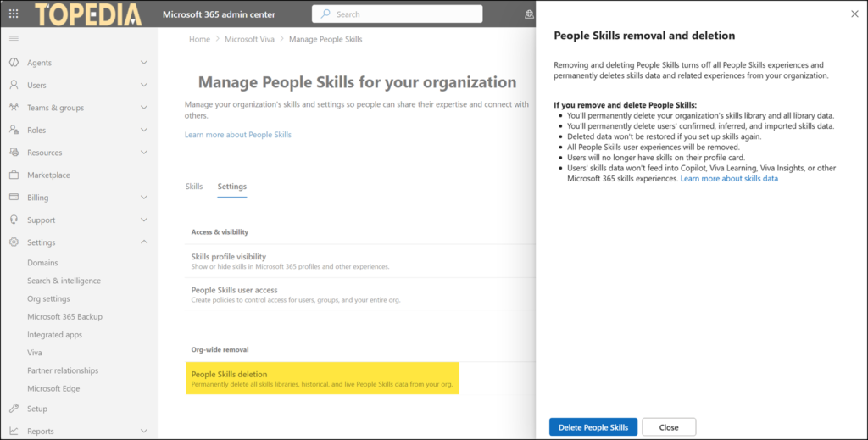
Task: Close the People Skills removal panel
Action: click(854, 14)
